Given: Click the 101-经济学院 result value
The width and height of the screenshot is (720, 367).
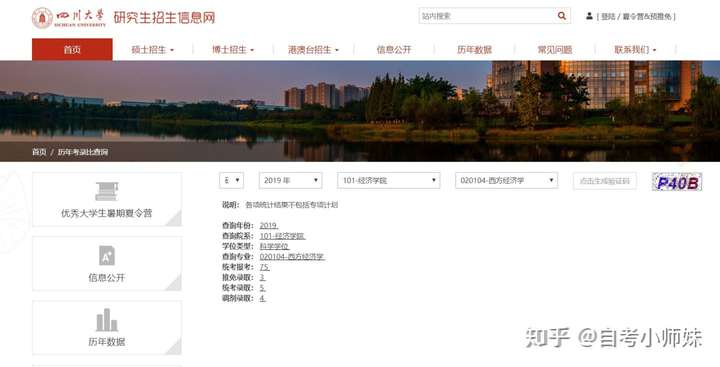Looking at the screenshot, I should (x=282, y=236).
